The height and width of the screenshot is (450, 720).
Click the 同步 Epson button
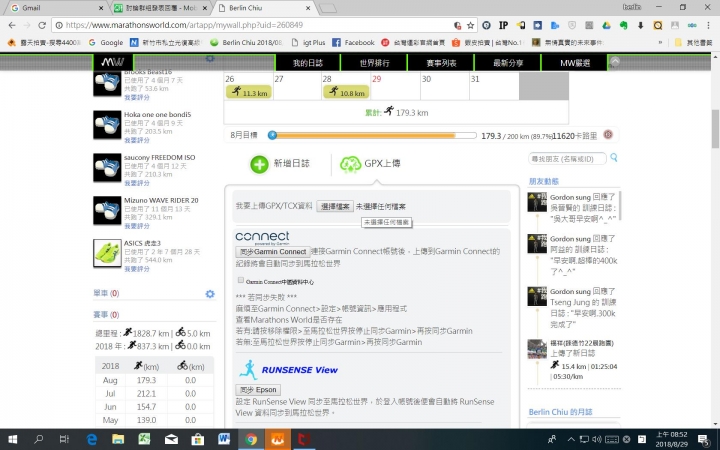click(x=258, y=390)
